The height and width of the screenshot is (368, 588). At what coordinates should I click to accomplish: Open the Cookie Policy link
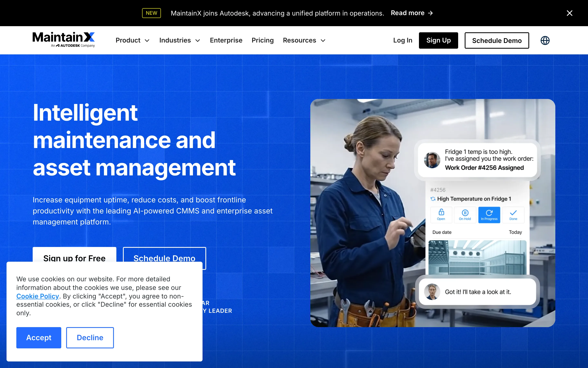tap(38, 296)
